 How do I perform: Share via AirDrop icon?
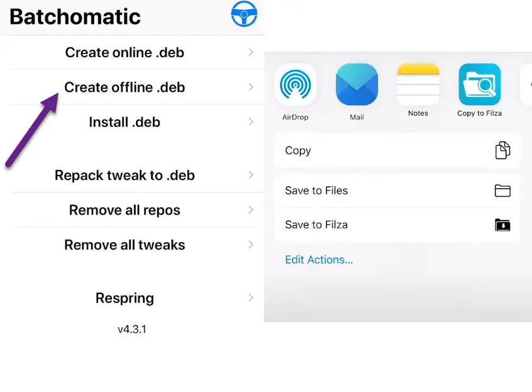point(295,84)
